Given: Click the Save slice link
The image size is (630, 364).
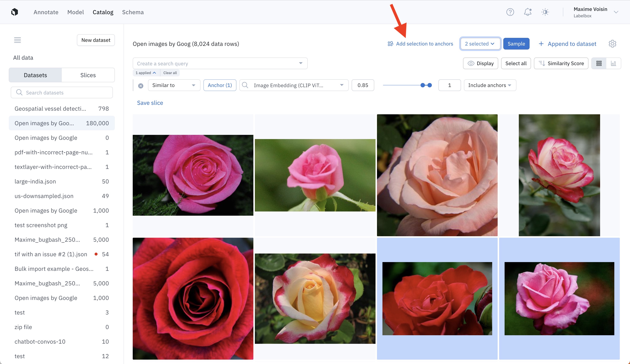Looking at the screenshot, I should (150, 103).
